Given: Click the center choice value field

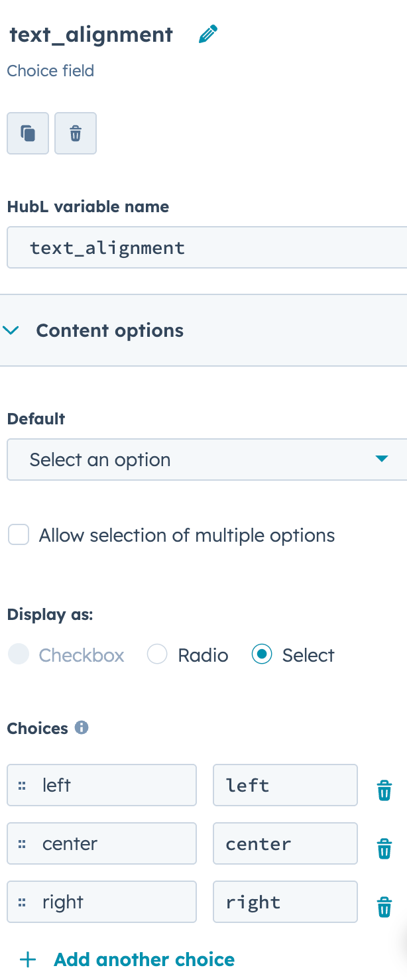Looking at the screenshot, I should click(285, 843).
